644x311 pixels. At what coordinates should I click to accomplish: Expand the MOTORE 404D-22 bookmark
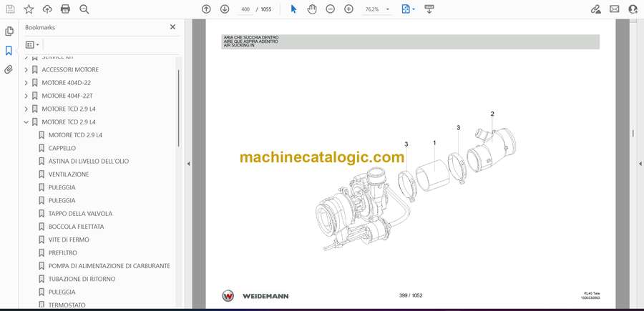click(x=26, y=83)
